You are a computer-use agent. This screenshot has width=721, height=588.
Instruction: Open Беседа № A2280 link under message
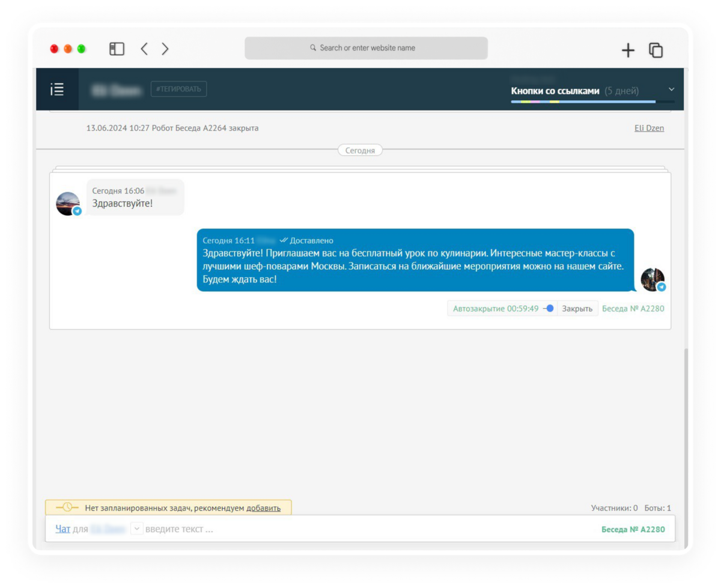(633, 309)
